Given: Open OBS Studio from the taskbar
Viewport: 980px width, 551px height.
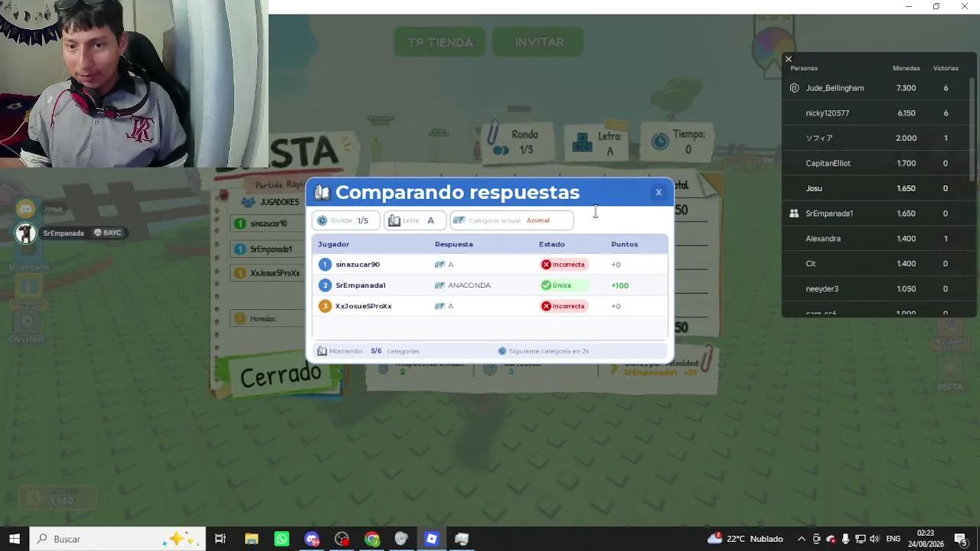Looking at the screenshot, I should click(341, 539).
